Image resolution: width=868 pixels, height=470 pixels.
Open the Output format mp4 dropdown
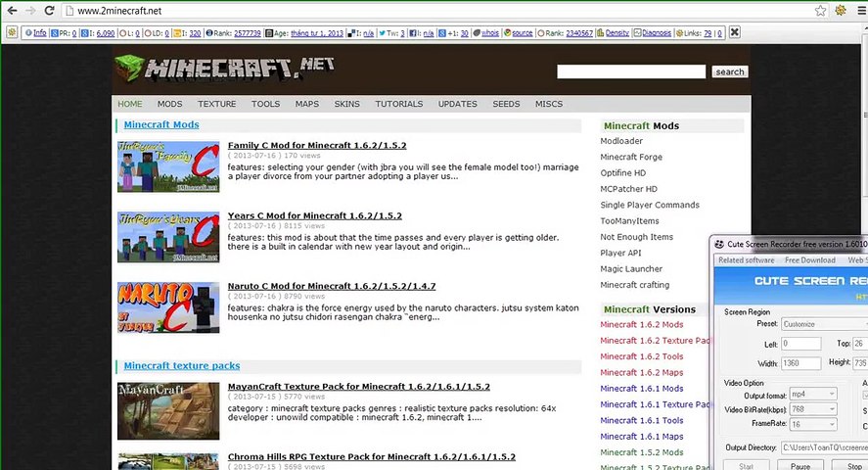(813, 395)
